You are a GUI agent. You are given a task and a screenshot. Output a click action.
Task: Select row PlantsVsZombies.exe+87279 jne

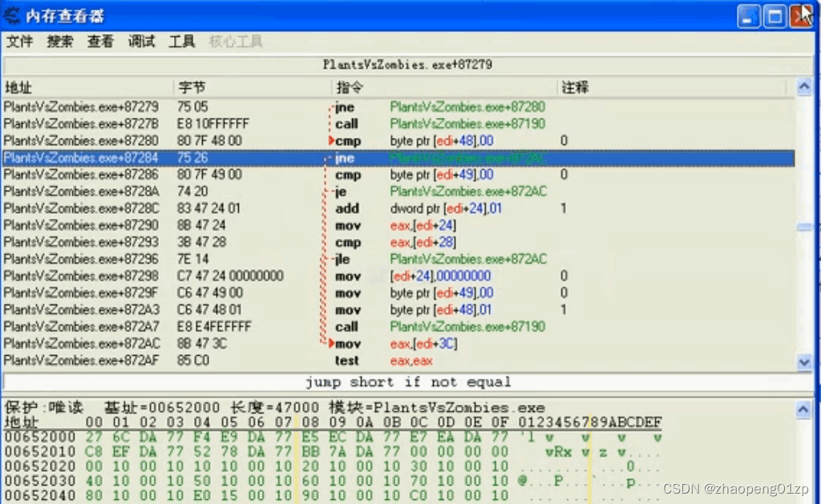(398, 107)
